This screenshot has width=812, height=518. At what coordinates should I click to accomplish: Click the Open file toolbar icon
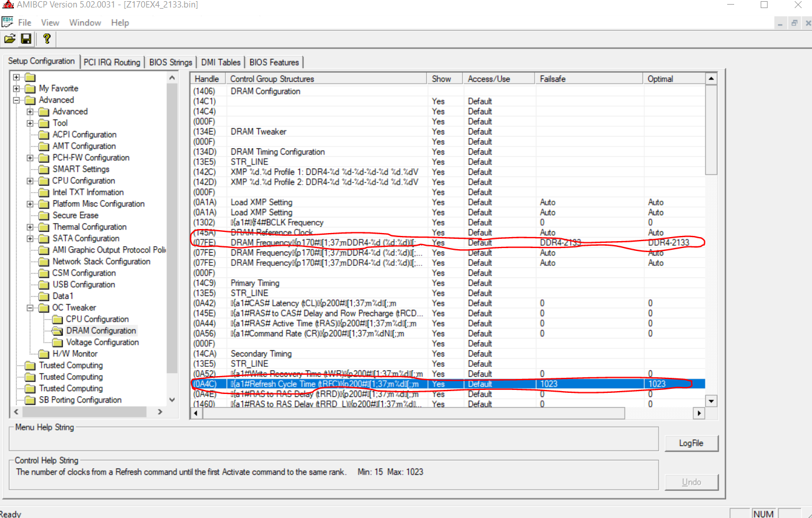coord(10,39)
